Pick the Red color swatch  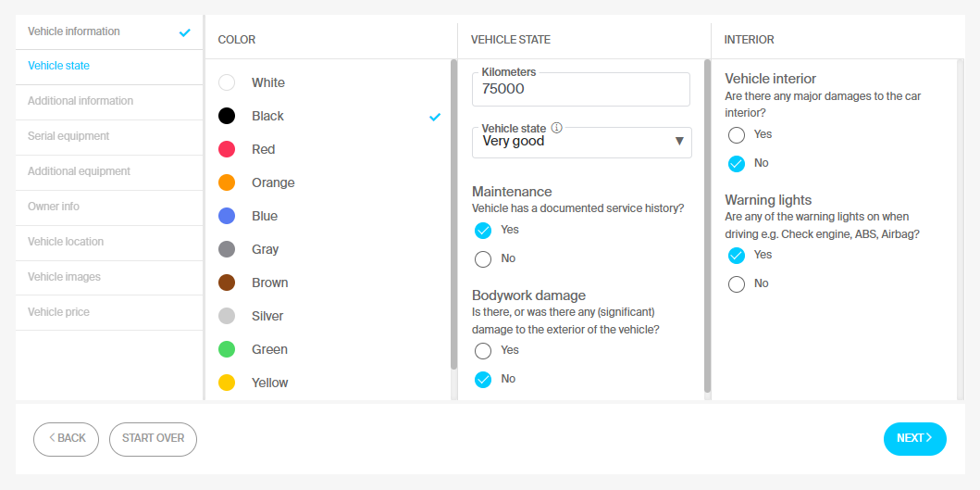click(x=226, y=149)
